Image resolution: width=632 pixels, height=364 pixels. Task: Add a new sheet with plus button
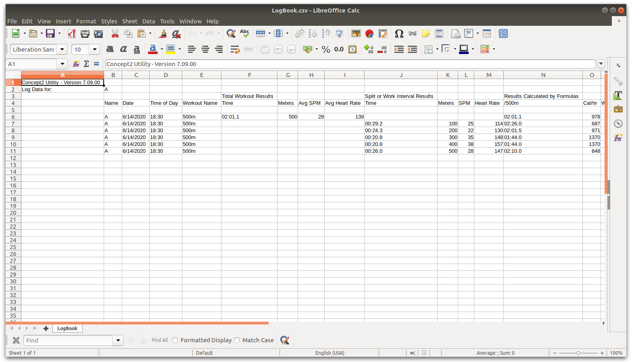pos(46,328)
